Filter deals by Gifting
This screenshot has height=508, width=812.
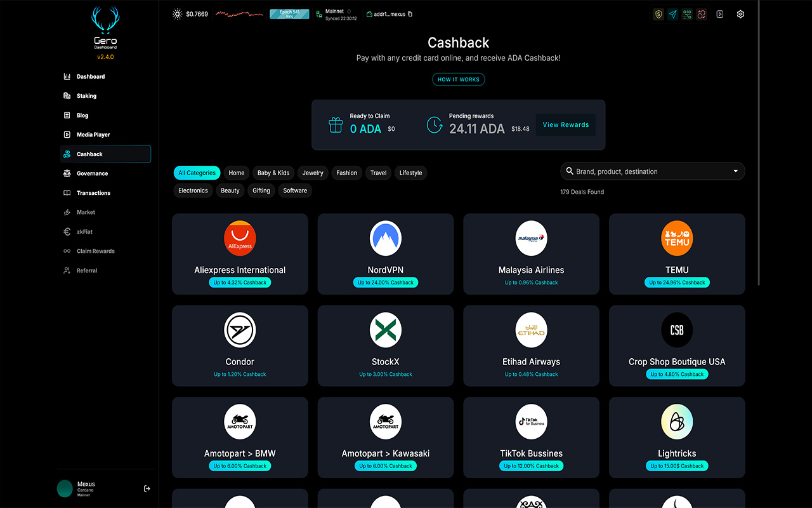[x=261, y=190]
